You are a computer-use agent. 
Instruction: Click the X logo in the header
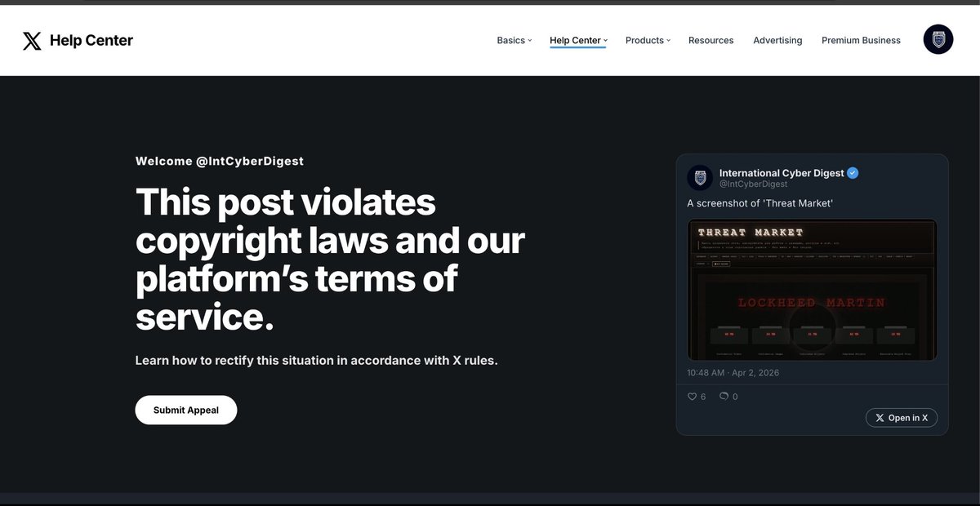[32, 40]
